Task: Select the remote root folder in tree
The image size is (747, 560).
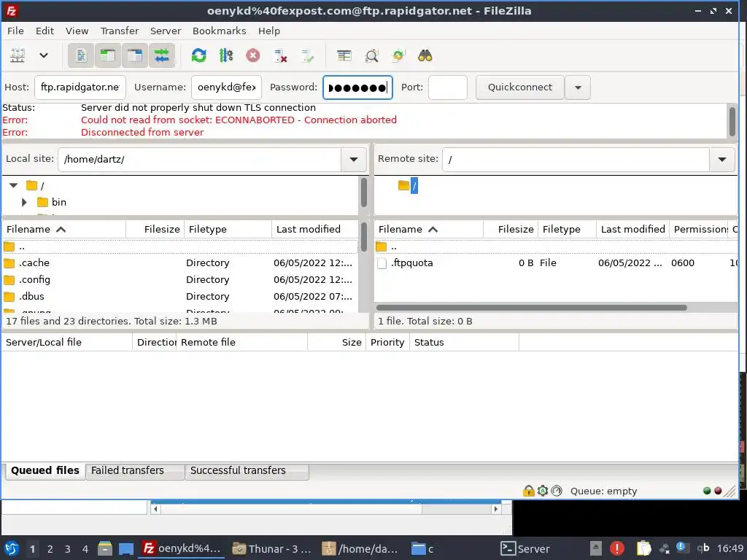Action: 414,185
